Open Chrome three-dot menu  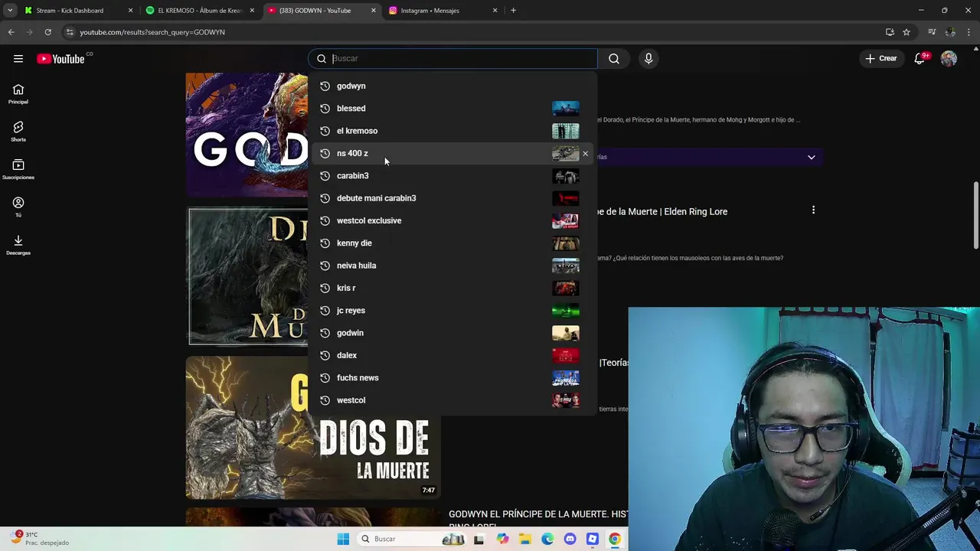click(969, 32)
